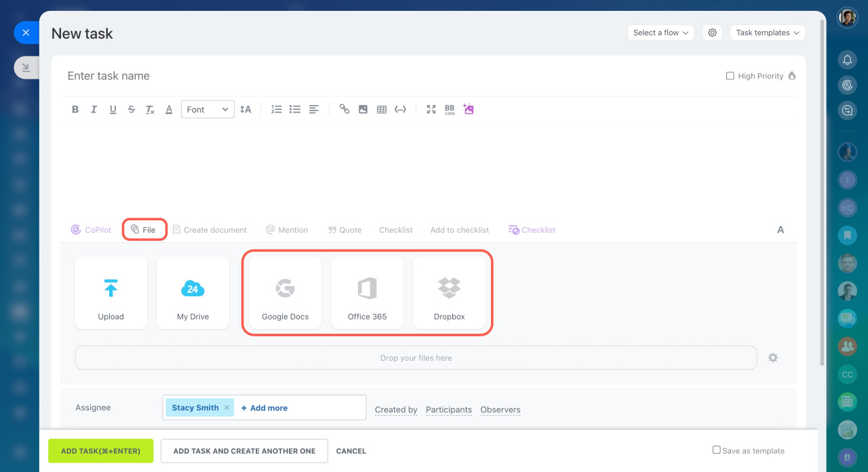The image size is (868, 472).
Task: Open user profile avatar at top right
Action: tap(848, 18)
